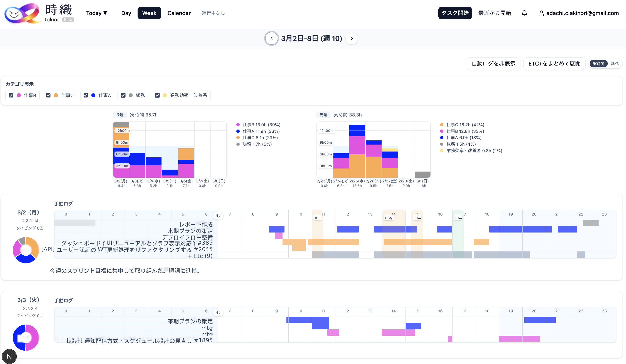
Task: Click the round N badge icon
Action: click(9, 356)
